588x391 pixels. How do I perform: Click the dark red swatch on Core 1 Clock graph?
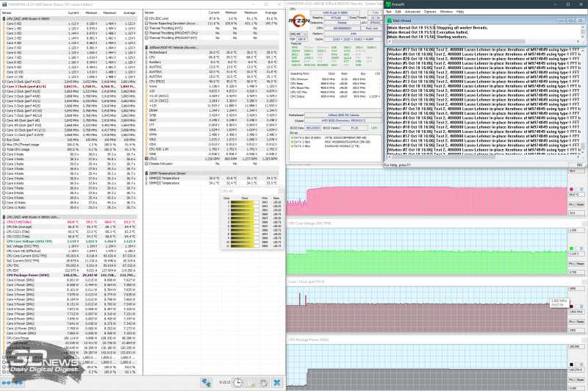[571, 306]
